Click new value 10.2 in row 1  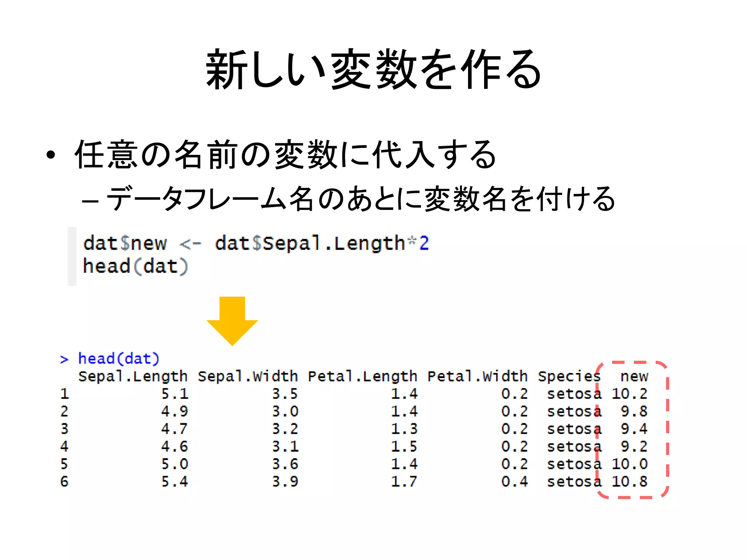click(x=630, y=394)
